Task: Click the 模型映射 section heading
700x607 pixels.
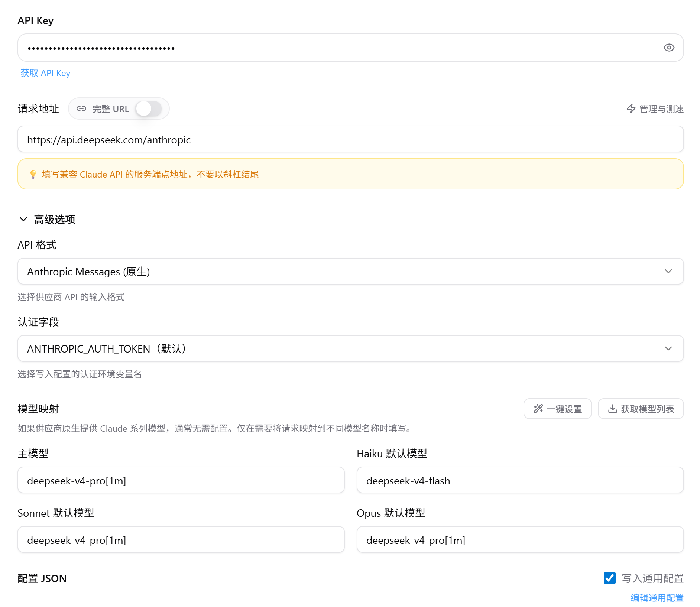Action: (38, 409)
